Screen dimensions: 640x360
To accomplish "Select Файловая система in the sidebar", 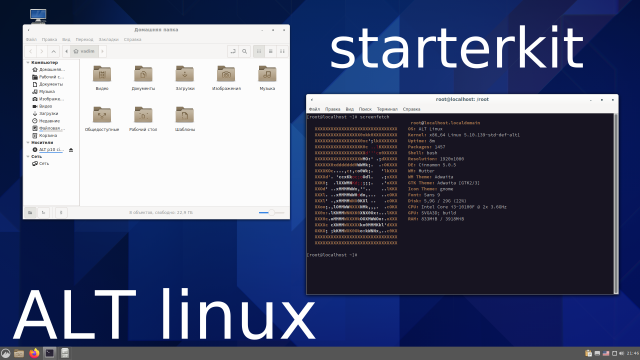I will (48, 128).
